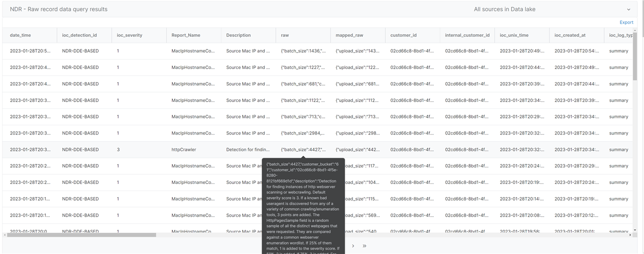Click ioc_created_at cell 2023-01-28T20:12

(577, 215)
